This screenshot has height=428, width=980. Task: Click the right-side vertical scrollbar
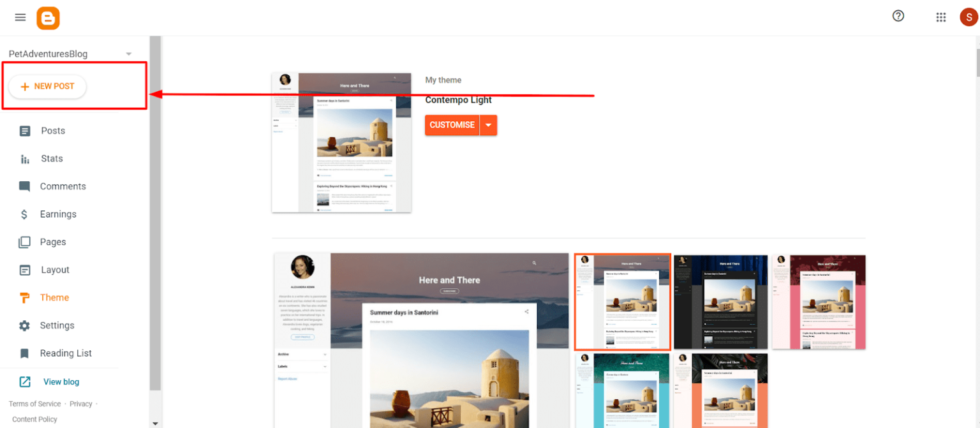point(977,64)
